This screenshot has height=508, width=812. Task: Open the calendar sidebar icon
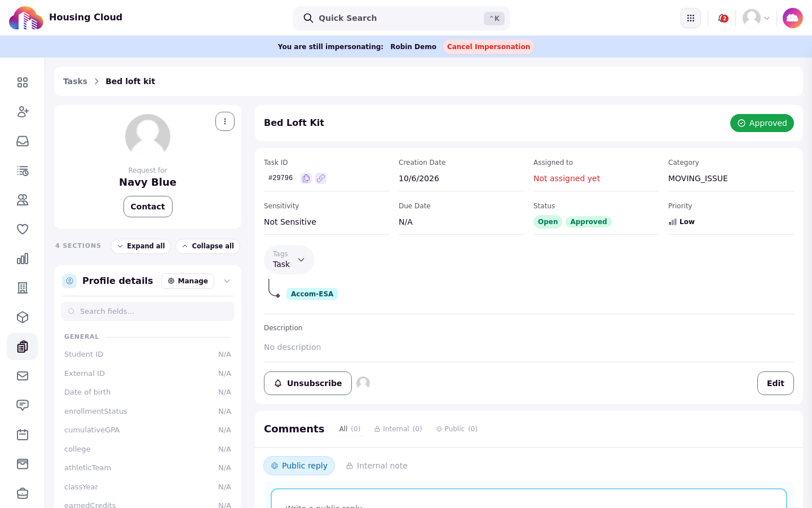coord(23,435)
